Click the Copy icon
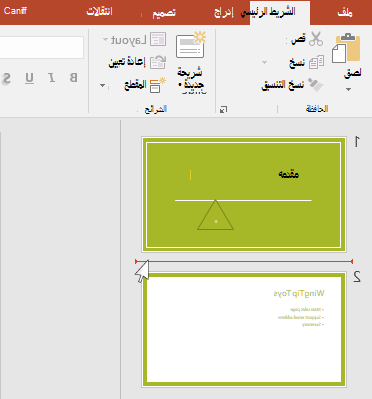 tap(316, 62)
